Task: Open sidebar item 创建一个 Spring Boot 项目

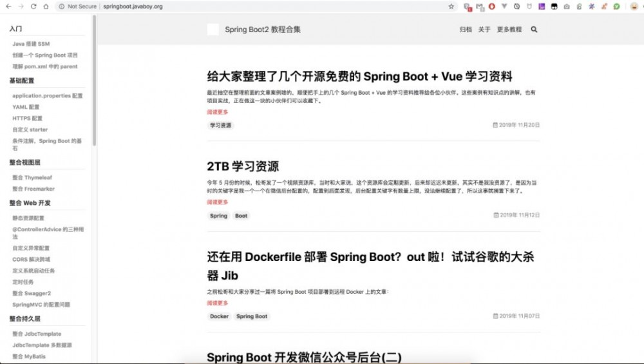Action: (x=45, y=55)
